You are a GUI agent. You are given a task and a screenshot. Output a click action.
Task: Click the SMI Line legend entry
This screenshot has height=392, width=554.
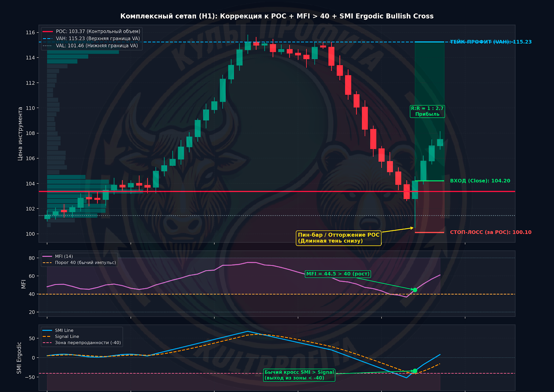tap(58, 330)
